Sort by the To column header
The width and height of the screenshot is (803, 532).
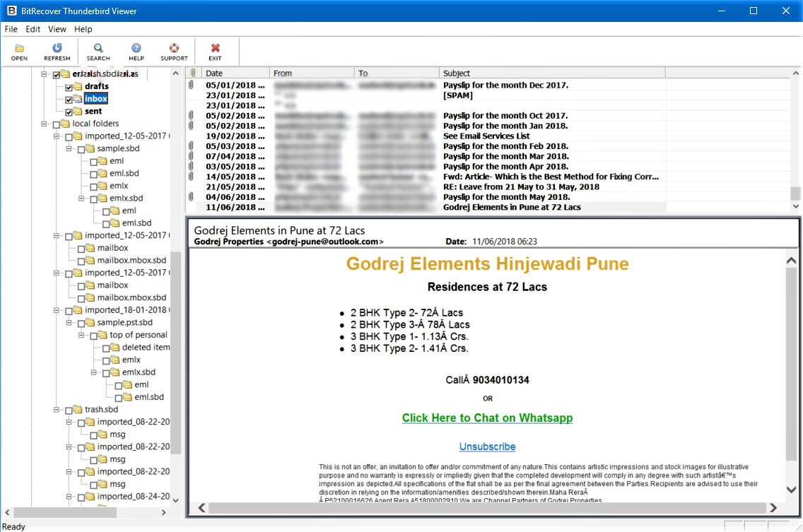pos(397,73)
